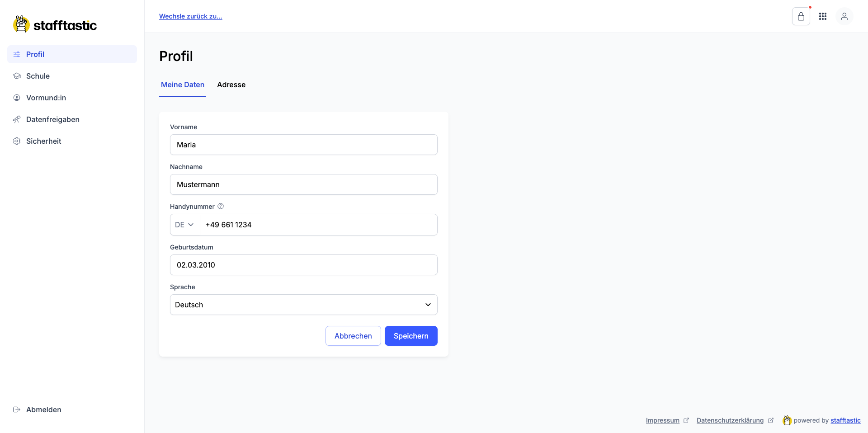868x433 pixels.
Task: Click the Handynummer help question mark icon
Action: click(221, 206)
